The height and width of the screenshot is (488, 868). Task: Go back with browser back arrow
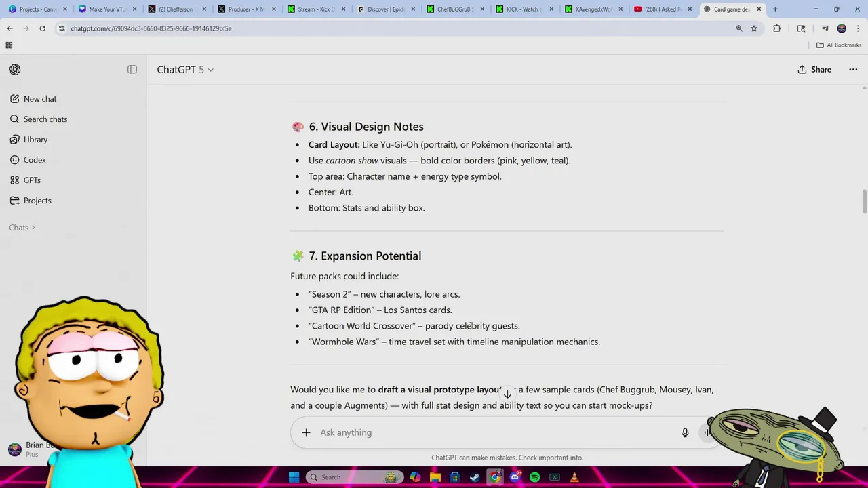9,28
